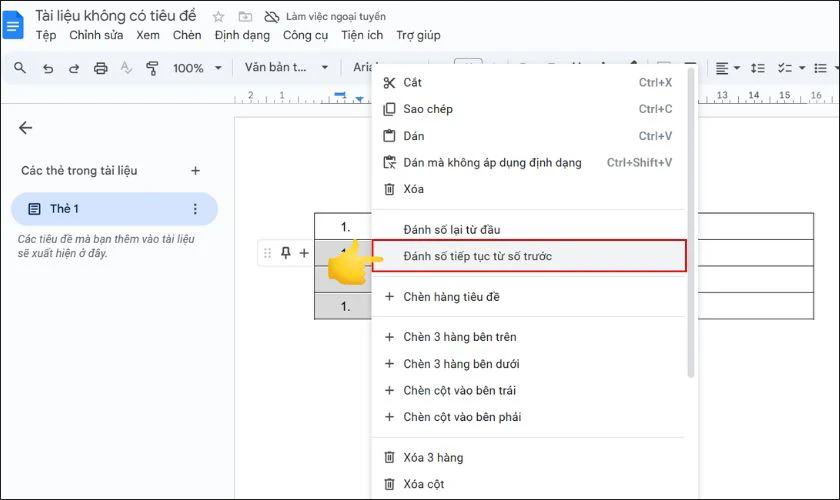Open the text alignment options
Image resolution: width=840 pixels, height=500 pixels.
click(722, 68)
